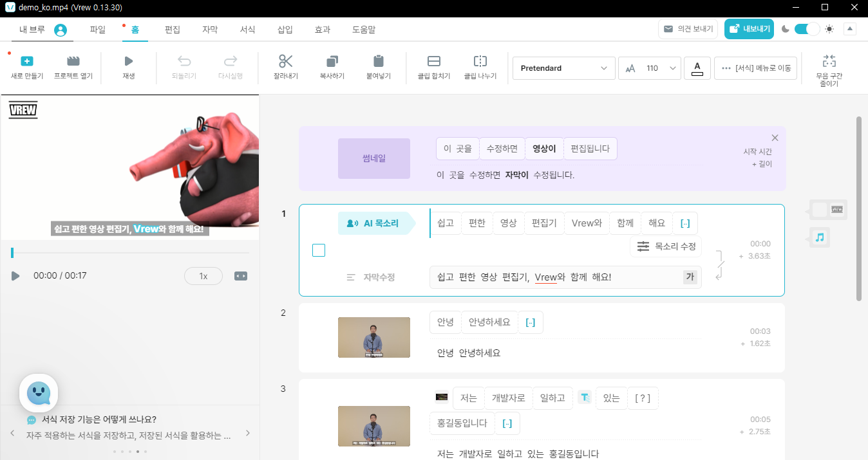This screenshot has height=460, width=868.
Task: Split clip with 클립 나누기
Action: 480,61
